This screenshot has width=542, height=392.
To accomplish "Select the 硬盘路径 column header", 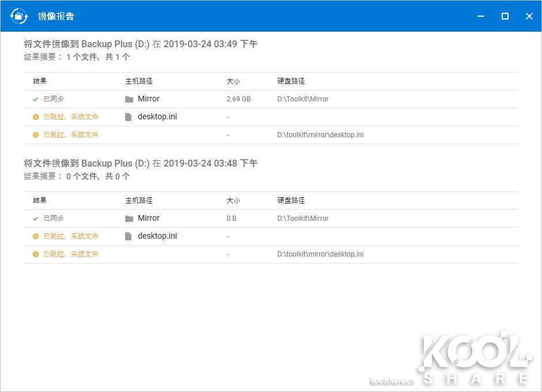I will [292, 81].
